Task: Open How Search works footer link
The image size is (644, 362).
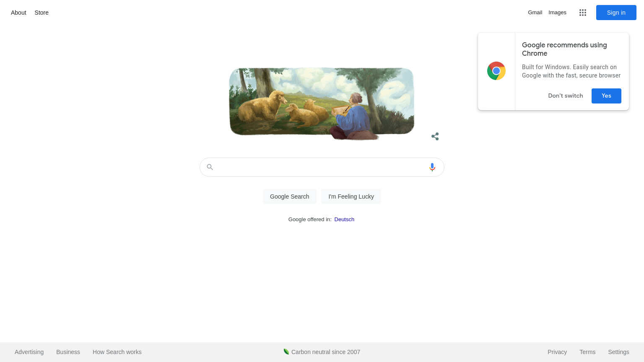Action: coord(117,352)
